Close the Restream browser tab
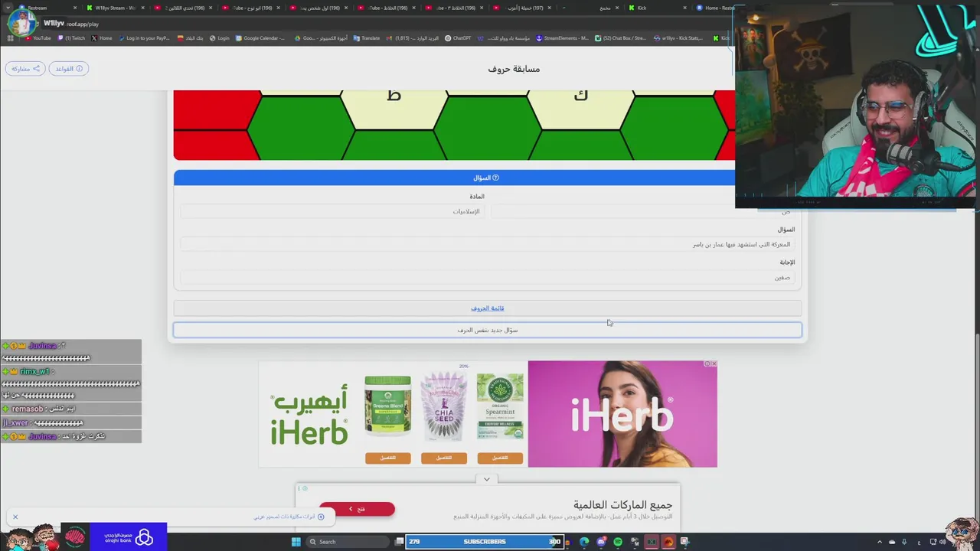 (x=75, y=8)
